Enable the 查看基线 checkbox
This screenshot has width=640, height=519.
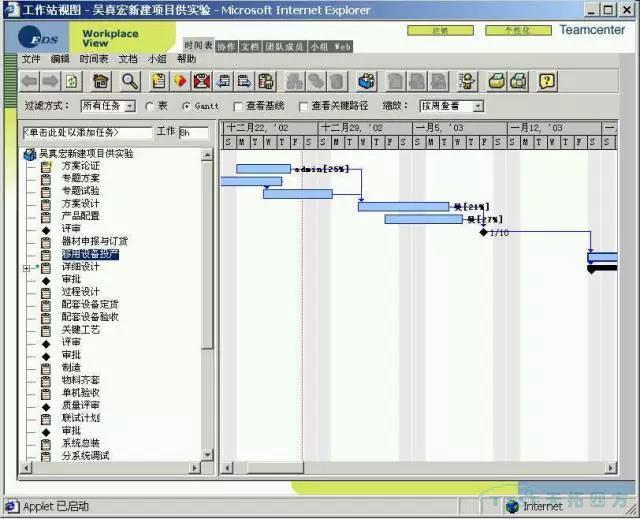point(237,106)
